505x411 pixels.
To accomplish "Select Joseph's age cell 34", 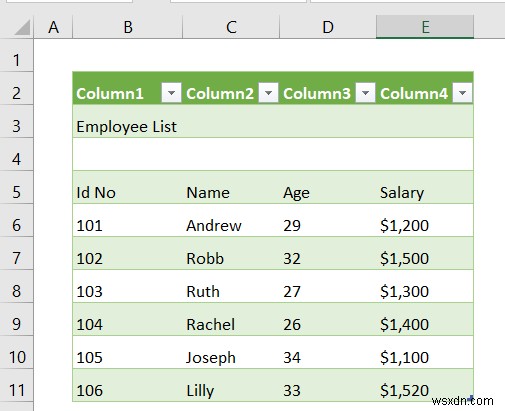I will coord(328,352).
